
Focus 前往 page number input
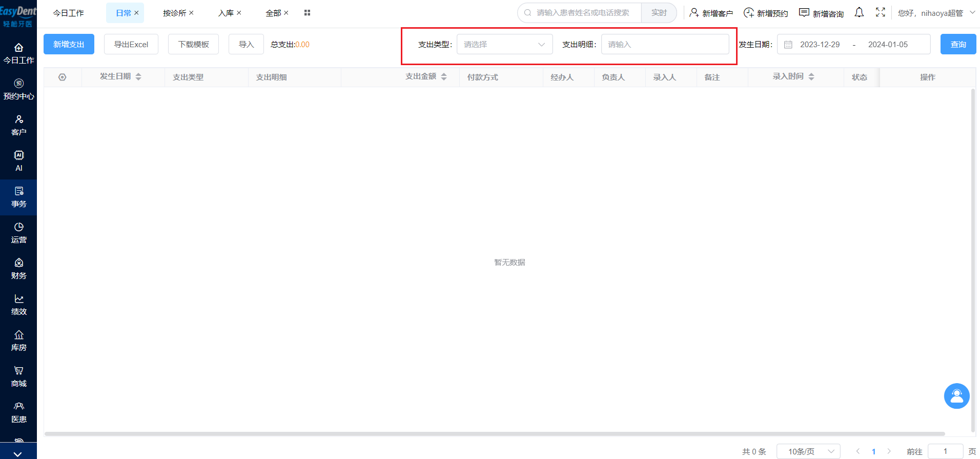(x=945, y=451)
